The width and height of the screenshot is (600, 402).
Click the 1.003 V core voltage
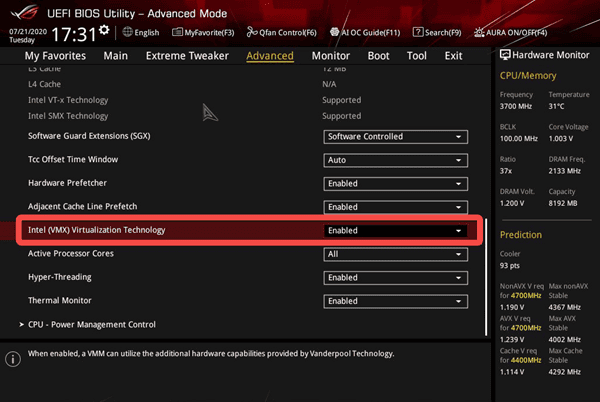pos(561,139)
